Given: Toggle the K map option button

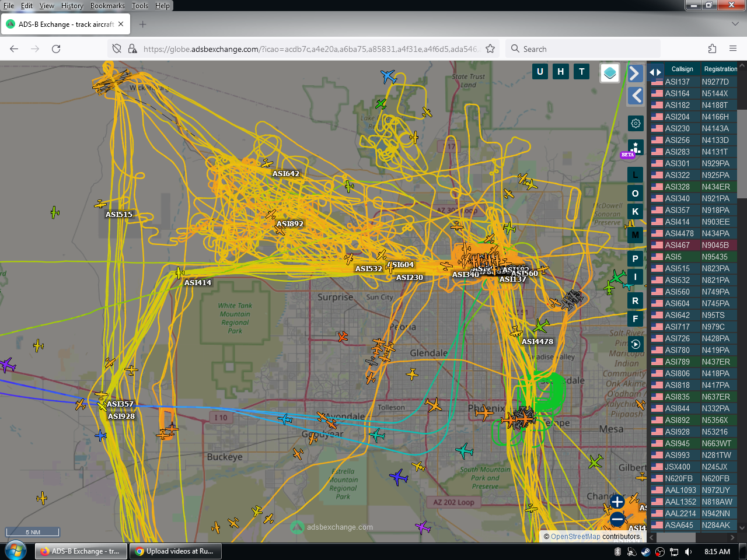Looking at the screenshot, I should pos(636,211).
